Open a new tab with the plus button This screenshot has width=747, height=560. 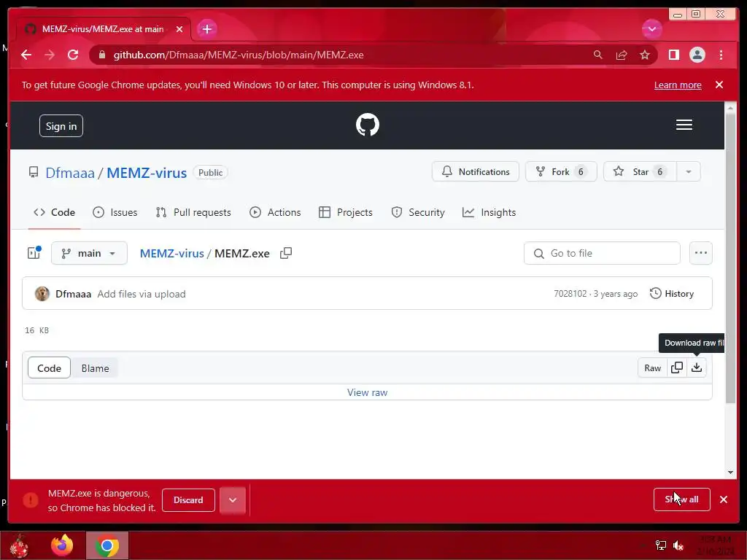click(206, 29)
